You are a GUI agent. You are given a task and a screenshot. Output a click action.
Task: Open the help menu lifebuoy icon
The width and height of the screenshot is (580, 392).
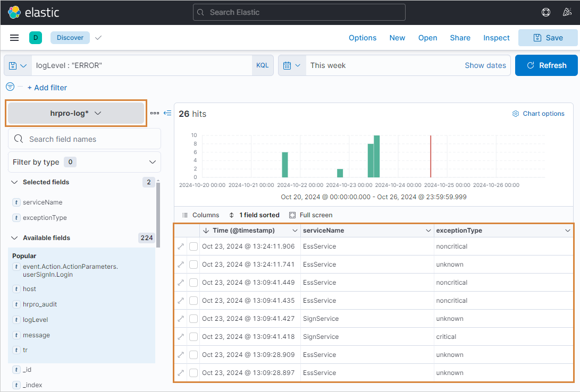pos(545,12)
